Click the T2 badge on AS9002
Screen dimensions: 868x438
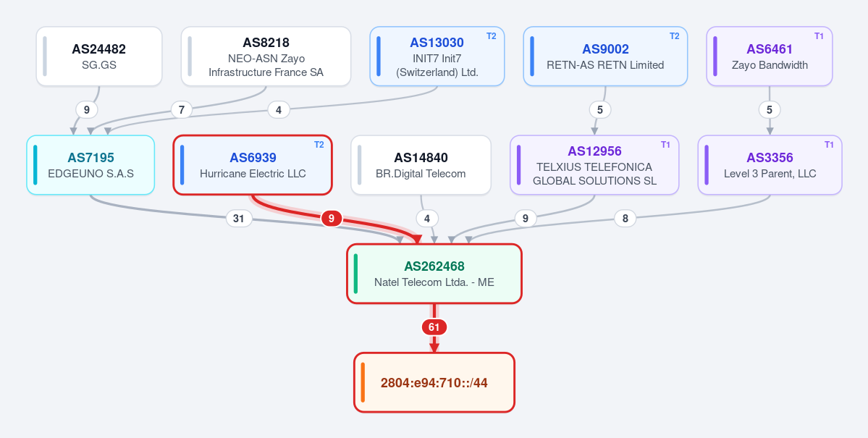pyautogui.click(x=674, y=36)
